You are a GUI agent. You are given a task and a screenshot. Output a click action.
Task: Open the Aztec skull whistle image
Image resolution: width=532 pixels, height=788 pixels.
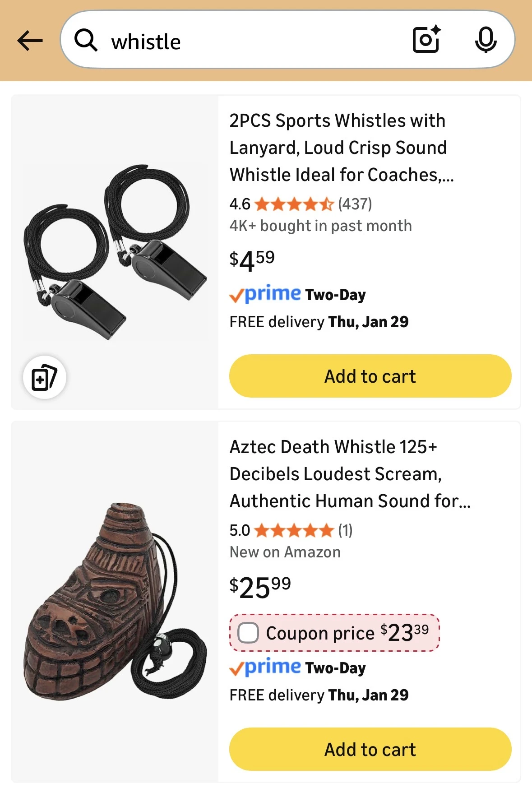[115, 603]
